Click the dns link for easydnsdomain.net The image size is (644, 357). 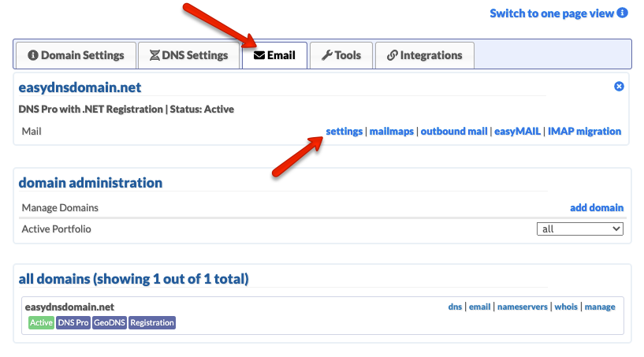tap(455, 307)
